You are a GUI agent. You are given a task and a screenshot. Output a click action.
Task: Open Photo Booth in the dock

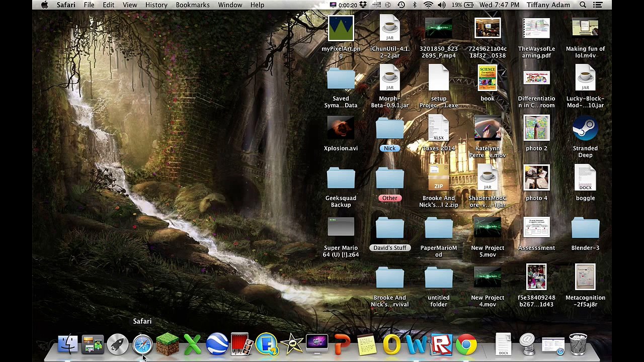[x=242, y=344]
